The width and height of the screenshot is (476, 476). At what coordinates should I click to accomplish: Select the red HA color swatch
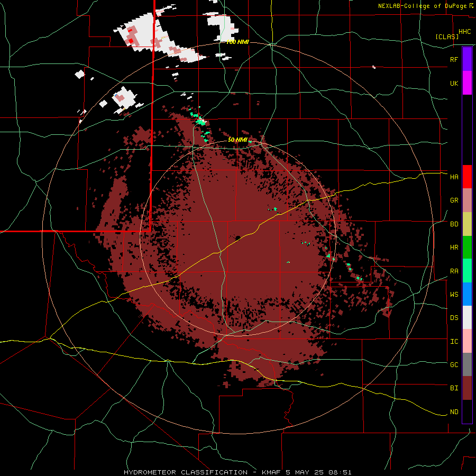[467, 177]
